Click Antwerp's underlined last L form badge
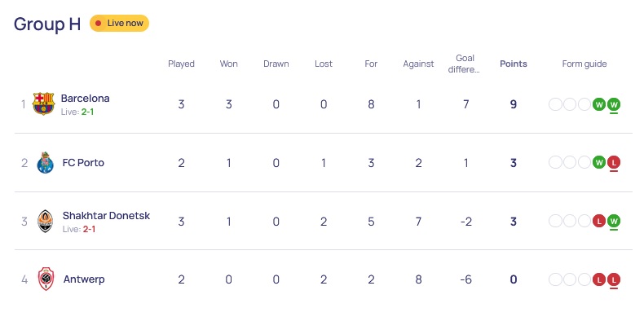Image resolution: width=644 pixels, height=321 pixels. click(x=614, y=279)
